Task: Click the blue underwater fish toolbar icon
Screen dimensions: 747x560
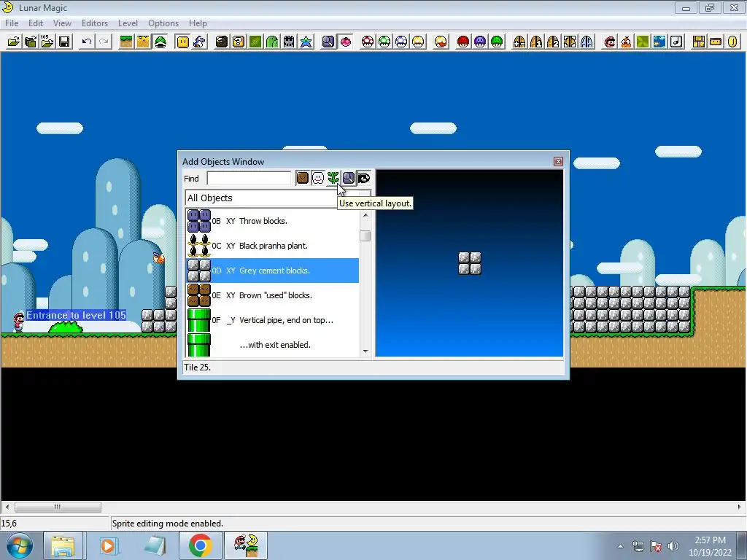Action: click(x=659, y=42)
